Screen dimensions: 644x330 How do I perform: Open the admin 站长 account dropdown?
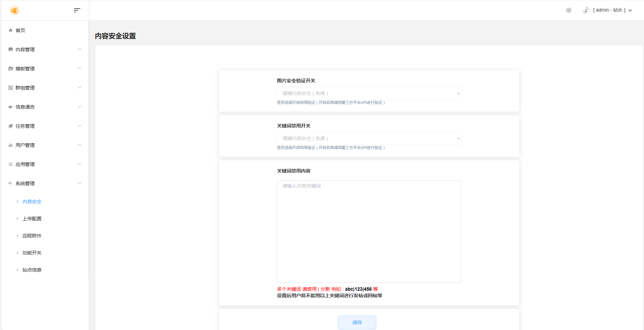pos(611,10)
